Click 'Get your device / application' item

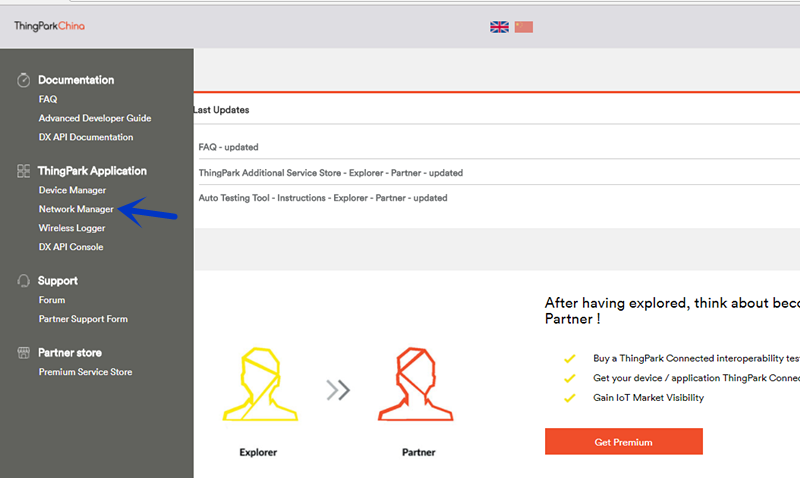(x=696, y=378)
